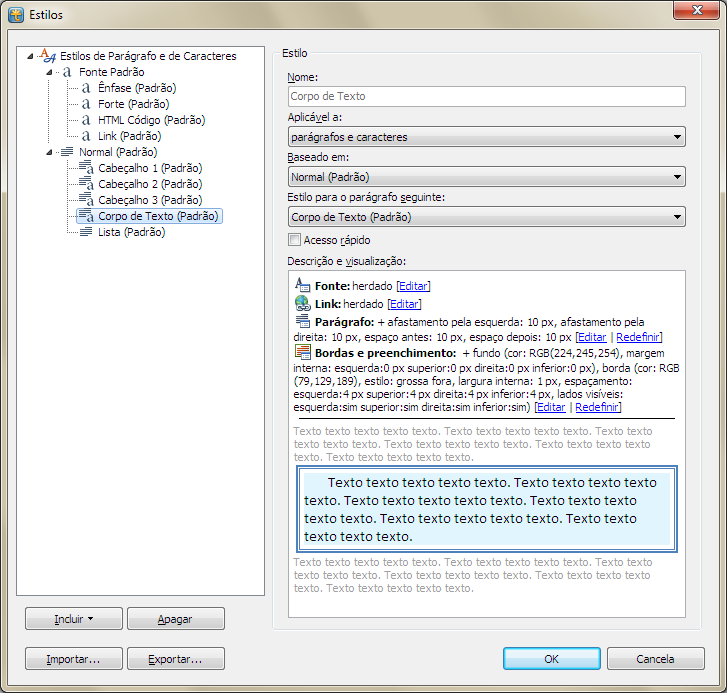Open Estilo para o parágrafo seguinte dropdown
727x693 pixels.
pos(485,217)
